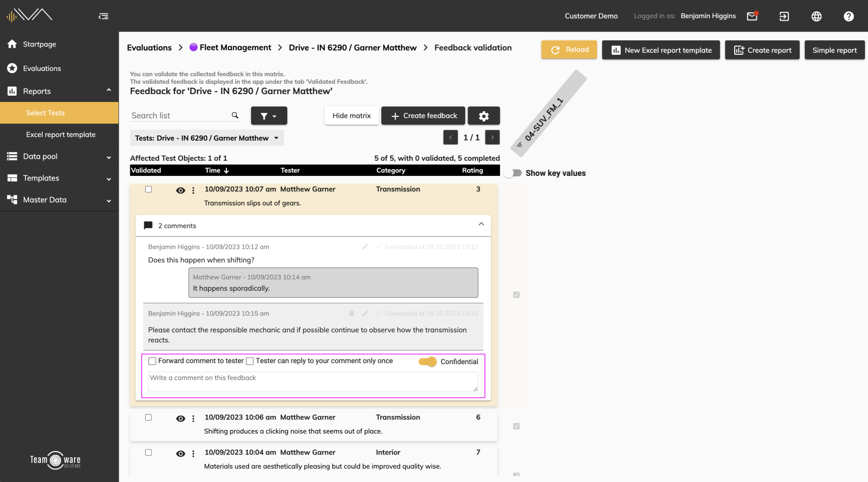Click the Reload button
Viewport: 868px width, 482px height.
[569, 50]
